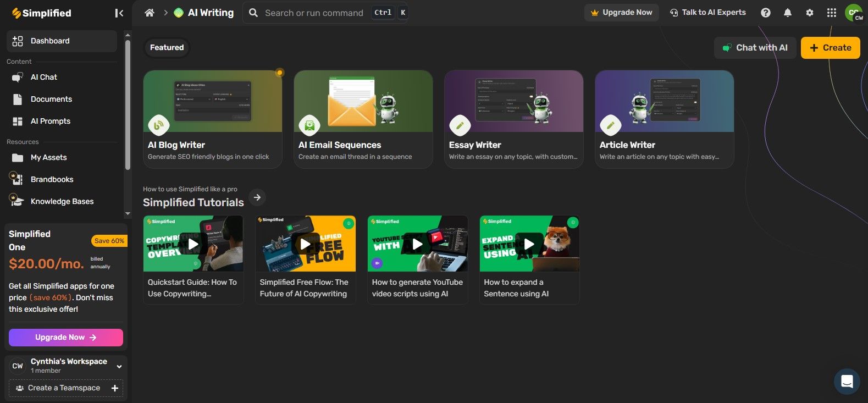
Task: Open Dashboard in the sidebar
Action: [x=62, y=41]
